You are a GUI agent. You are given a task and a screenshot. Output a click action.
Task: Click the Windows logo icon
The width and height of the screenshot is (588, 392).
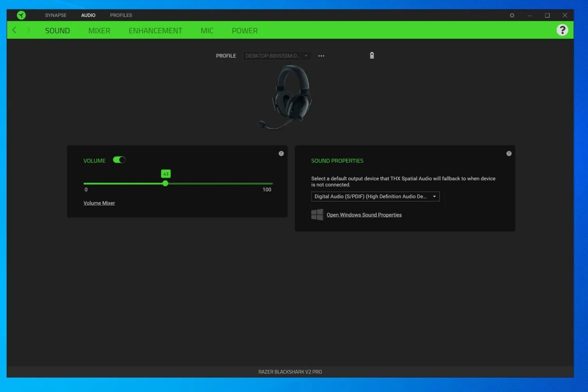317,214
